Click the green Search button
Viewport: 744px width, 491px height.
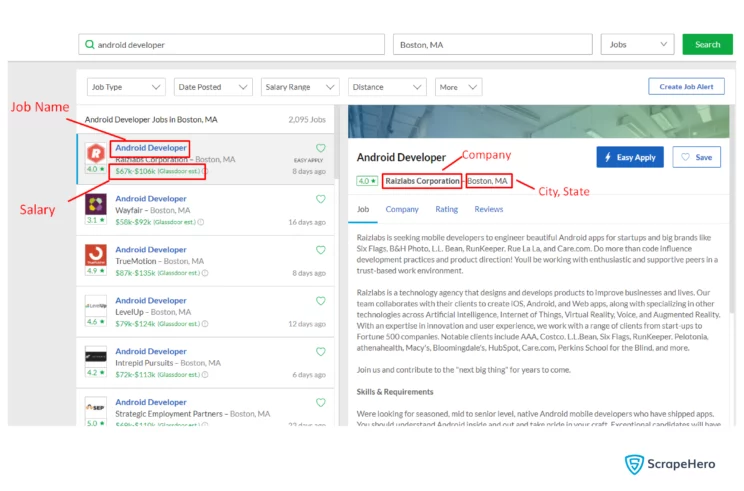tap(707, 44)
